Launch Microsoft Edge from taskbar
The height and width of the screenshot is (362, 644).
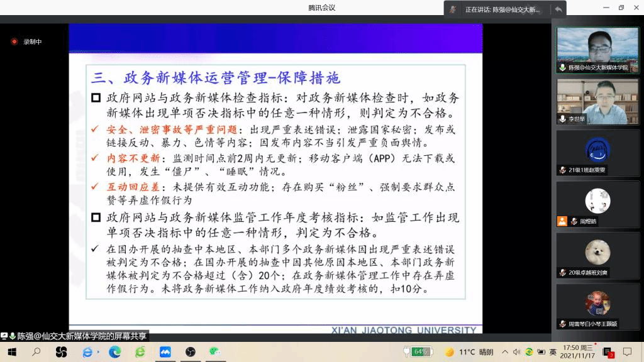(x=114, y=352)
